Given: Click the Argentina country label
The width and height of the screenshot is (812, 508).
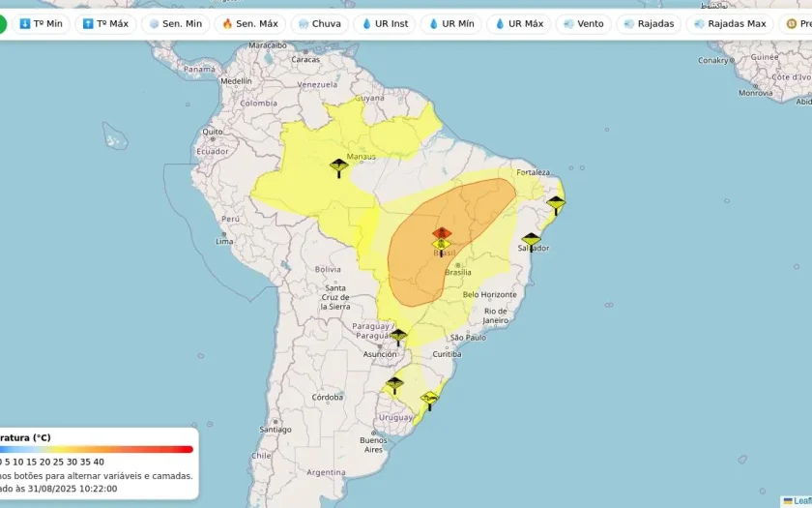Looking at the screenshot, I should point(326,472).
